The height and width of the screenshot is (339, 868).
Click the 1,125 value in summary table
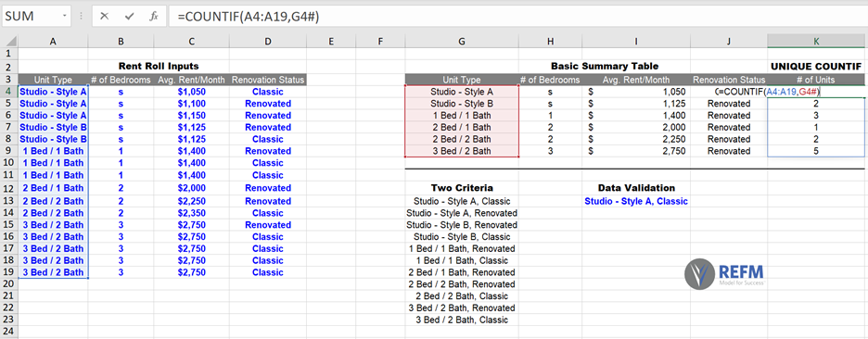(x=636, y=104)
